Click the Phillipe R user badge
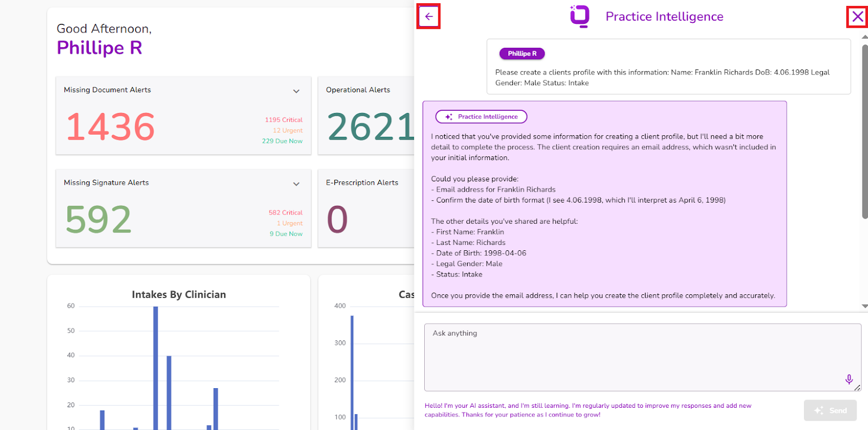 (522, 54)
